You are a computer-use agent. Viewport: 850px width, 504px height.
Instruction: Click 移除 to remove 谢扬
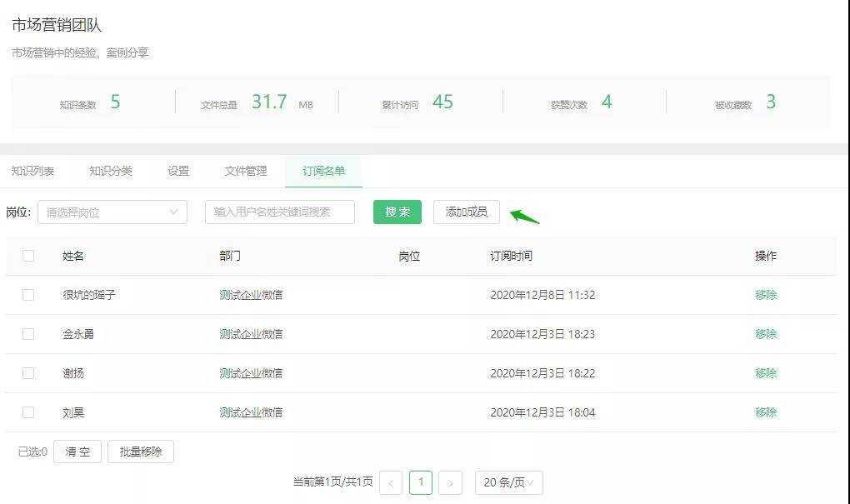[x=765, y=373]
